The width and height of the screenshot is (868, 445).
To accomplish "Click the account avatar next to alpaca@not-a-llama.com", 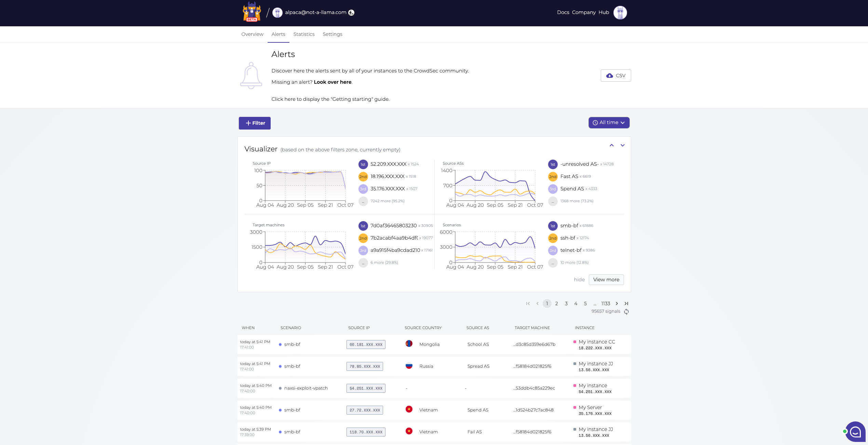I will 277,13.
